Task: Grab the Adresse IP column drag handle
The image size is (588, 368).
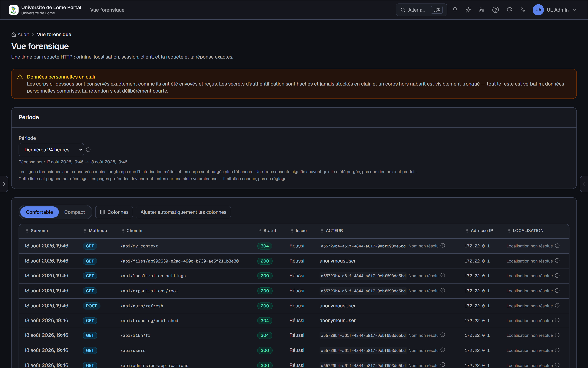Action: 467,230
